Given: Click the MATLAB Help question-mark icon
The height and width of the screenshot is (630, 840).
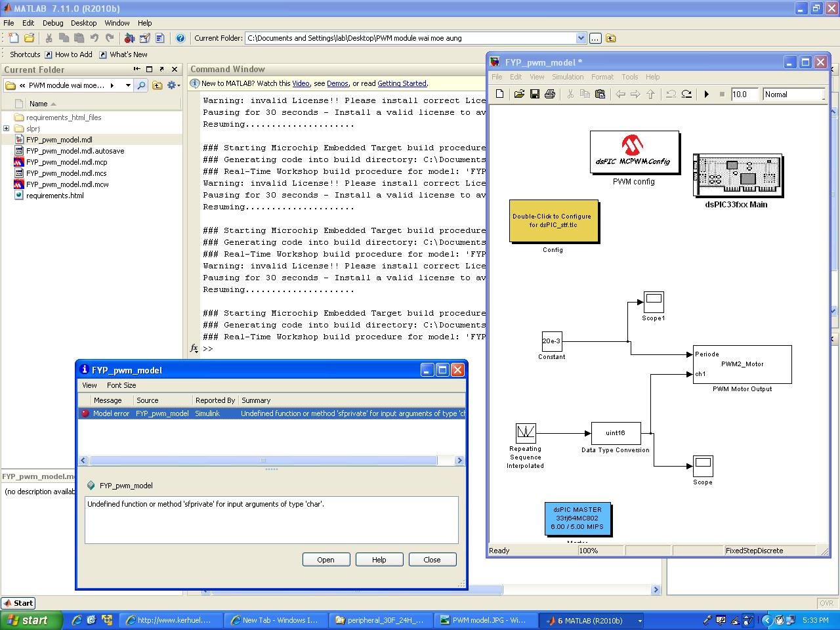Looking at the screenshot, I should tap(180, 38).
